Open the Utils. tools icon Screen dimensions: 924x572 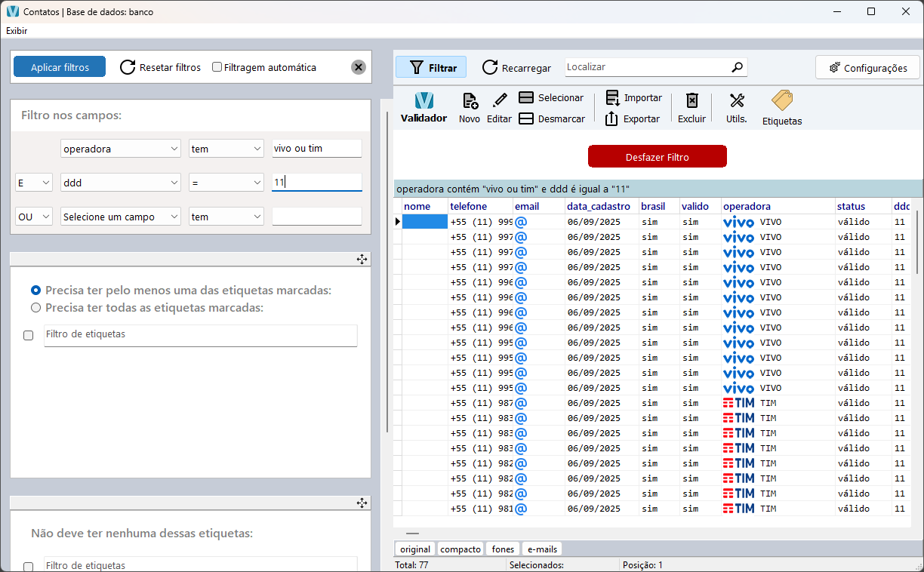(x=737, y=107)
